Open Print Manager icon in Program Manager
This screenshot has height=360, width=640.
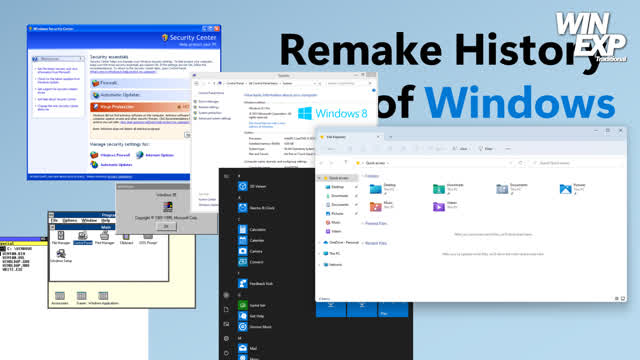(x=104, y=238)
